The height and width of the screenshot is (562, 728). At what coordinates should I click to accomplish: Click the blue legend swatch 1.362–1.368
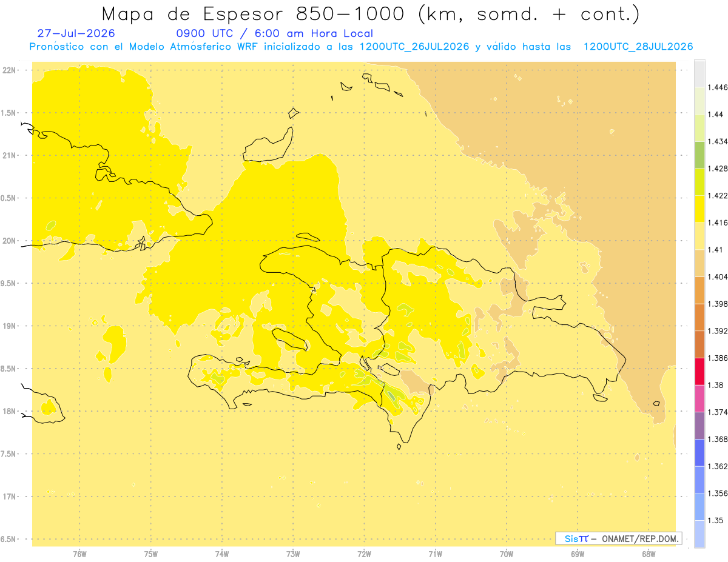coord(699,452)
